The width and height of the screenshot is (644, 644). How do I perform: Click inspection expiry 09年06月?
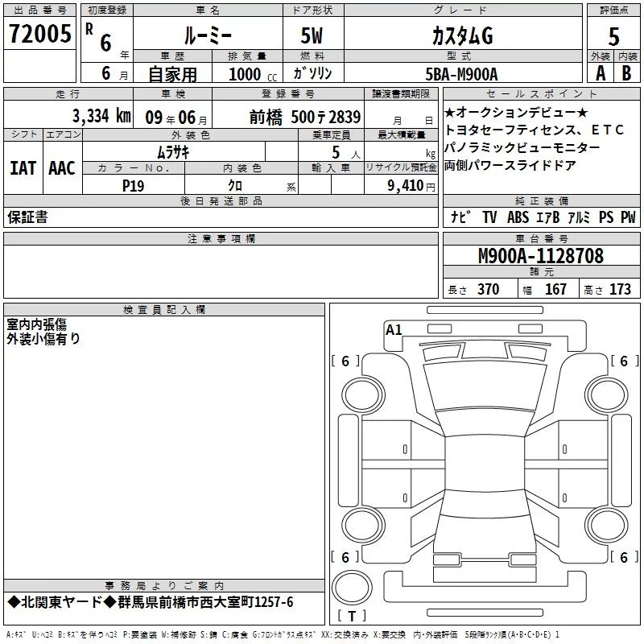point(175,118)
